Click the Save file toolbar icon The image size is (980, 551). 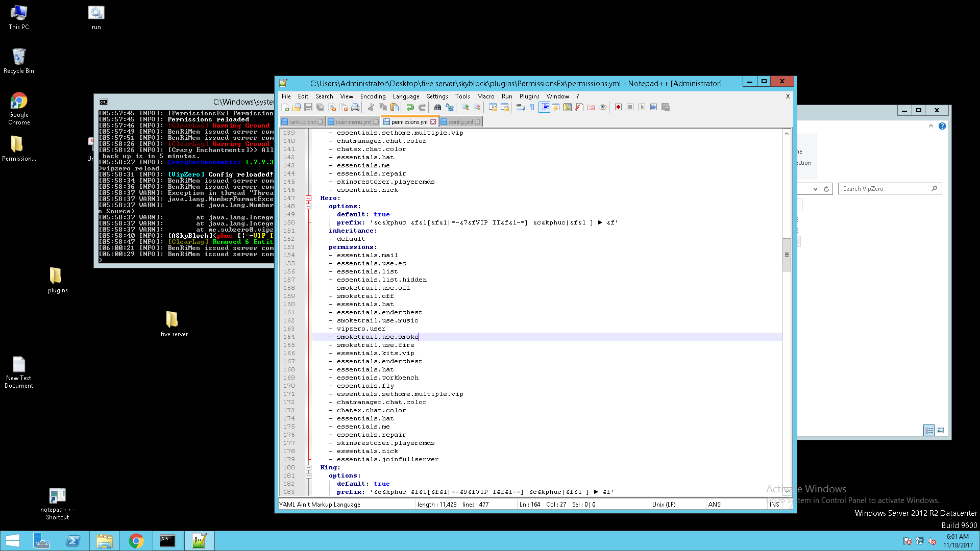[308, 107]
